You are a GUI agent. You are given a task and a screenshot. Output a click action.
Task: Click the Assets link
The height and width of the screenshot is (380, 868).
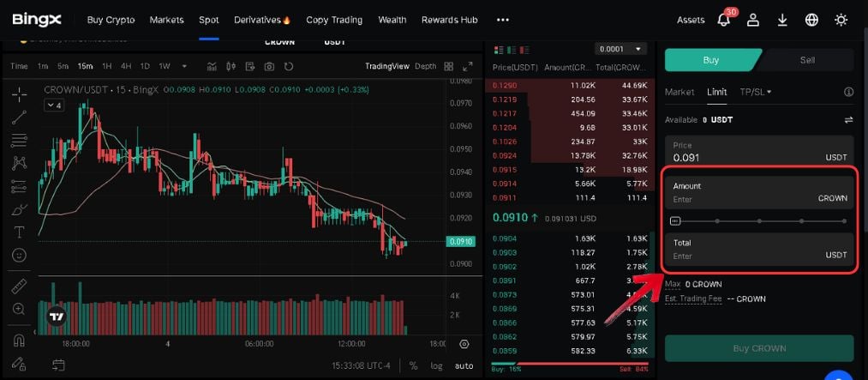point(691,20)
